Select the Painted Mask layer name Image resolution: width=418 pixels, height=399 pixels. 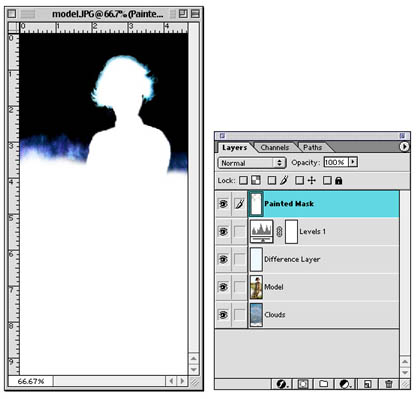[x=289, y=204]
